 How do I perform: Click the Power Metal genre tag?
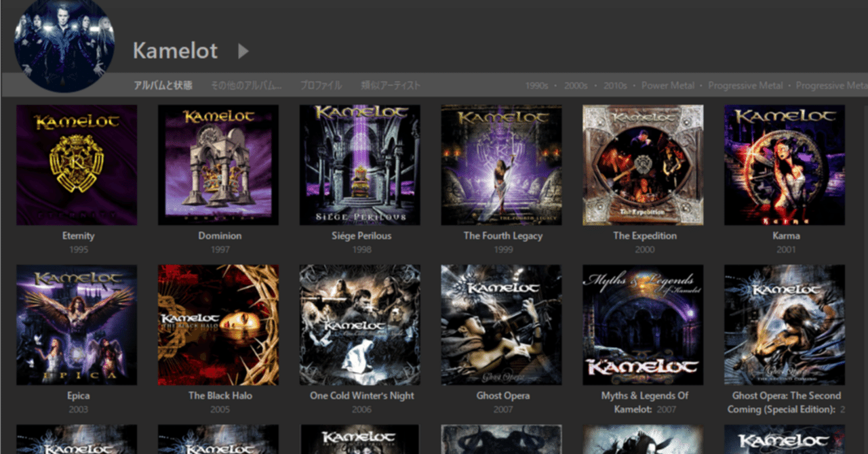click(668, 86)
